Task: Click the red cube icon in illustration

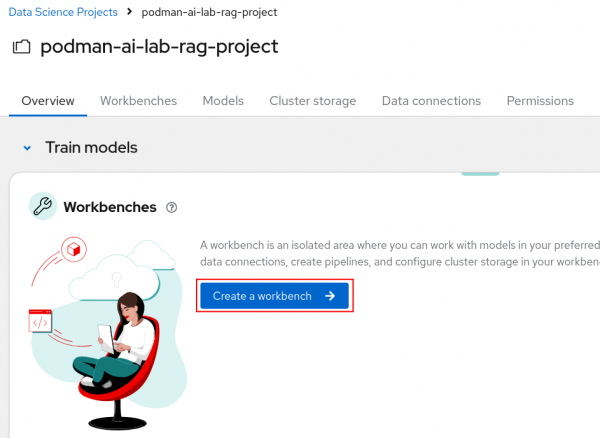Action: (72, 246)
